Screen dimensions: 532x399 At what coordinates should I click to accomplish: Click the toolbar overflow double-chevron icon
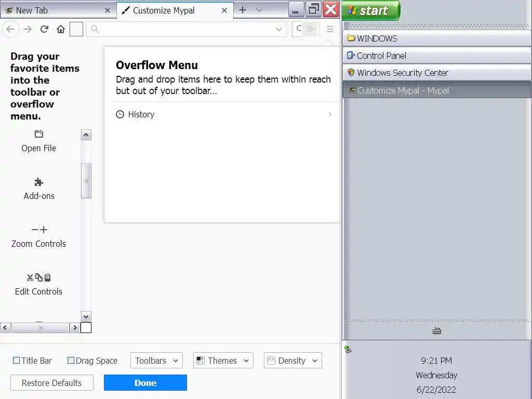coord(310,29)
